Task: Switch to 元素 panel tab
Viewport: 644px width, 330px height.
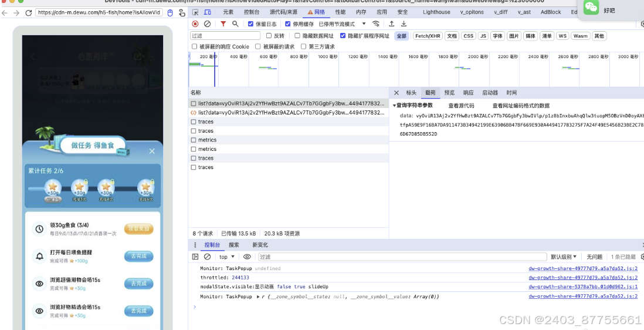Action: pos(228,12)
